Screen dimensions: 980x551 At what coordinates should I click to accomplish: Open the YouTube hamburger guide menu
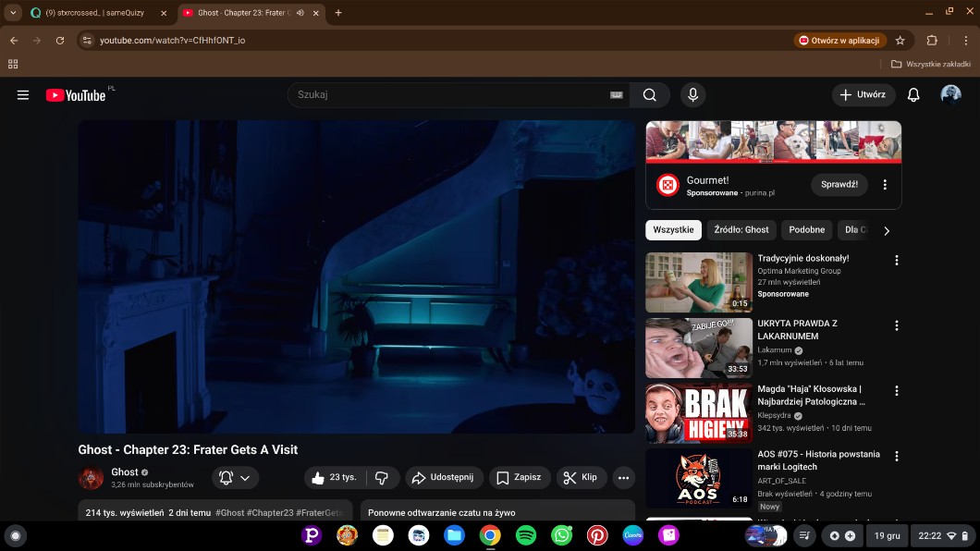23,95
